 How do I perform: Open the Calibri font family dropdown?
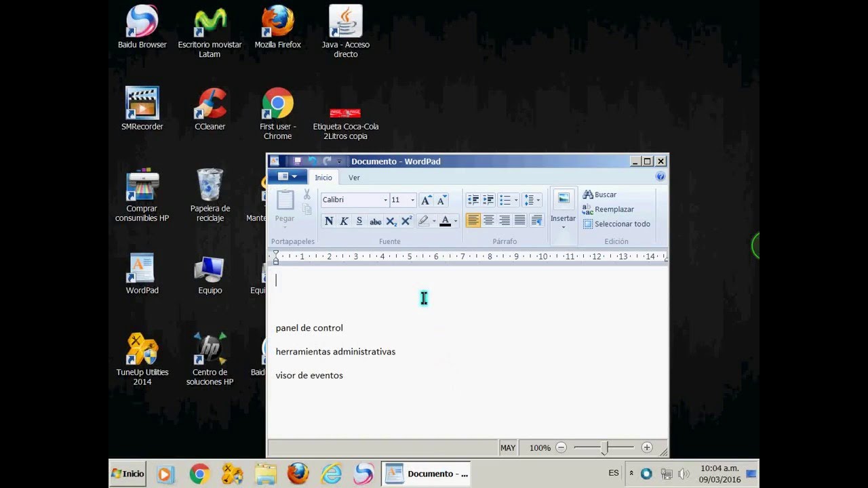tap(385, 200)
